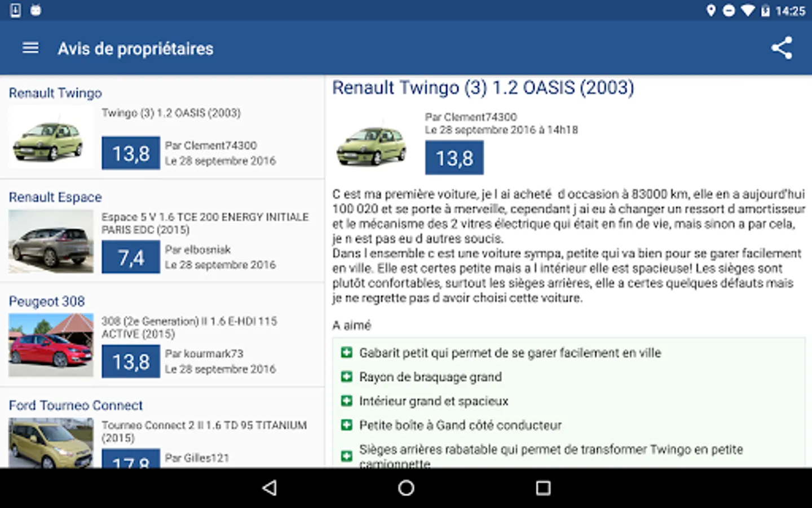812x508 pixels.
Task: Click 13,8 score badge in detail pane
Action: 454,158
